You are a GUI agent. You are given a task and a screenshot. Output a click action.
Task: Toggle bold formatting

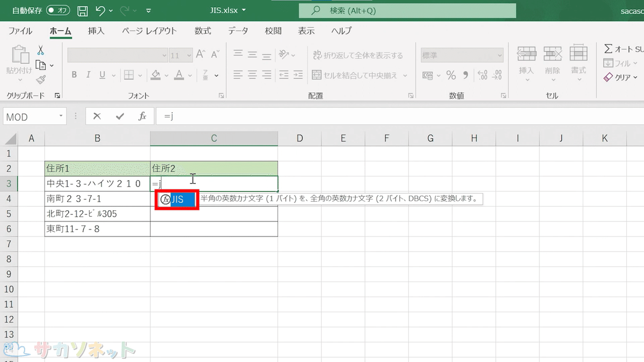click(x=74, y=75)
